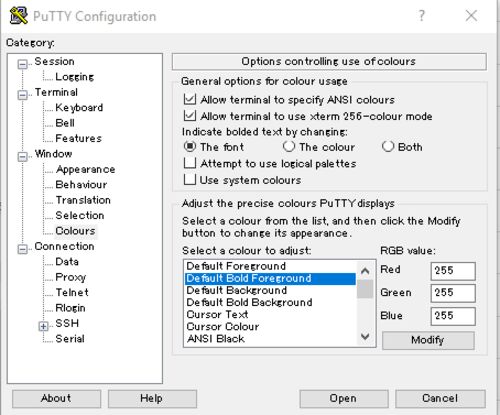This screenshot has height=415, width=500.
Task: Select Default Bold Background in colour list
Action: (x=270, y=303)
